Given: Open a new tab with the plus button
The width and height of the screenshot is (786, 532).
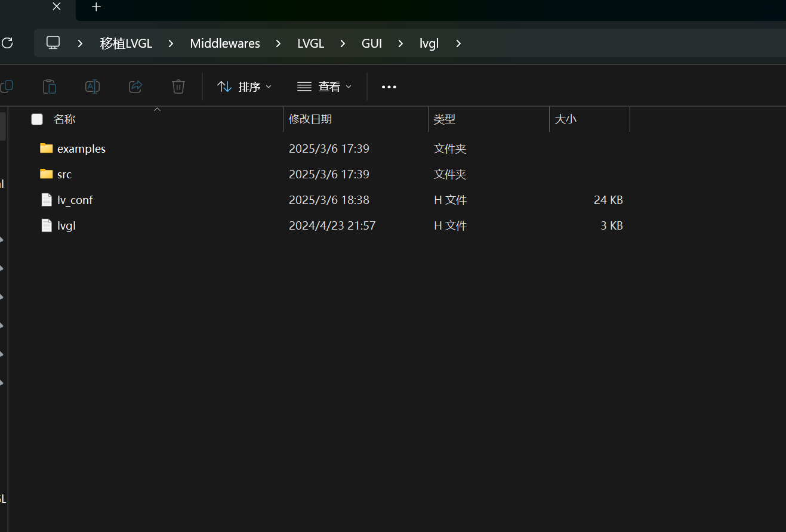Looking at the screenshot, I should coord(96,7).
